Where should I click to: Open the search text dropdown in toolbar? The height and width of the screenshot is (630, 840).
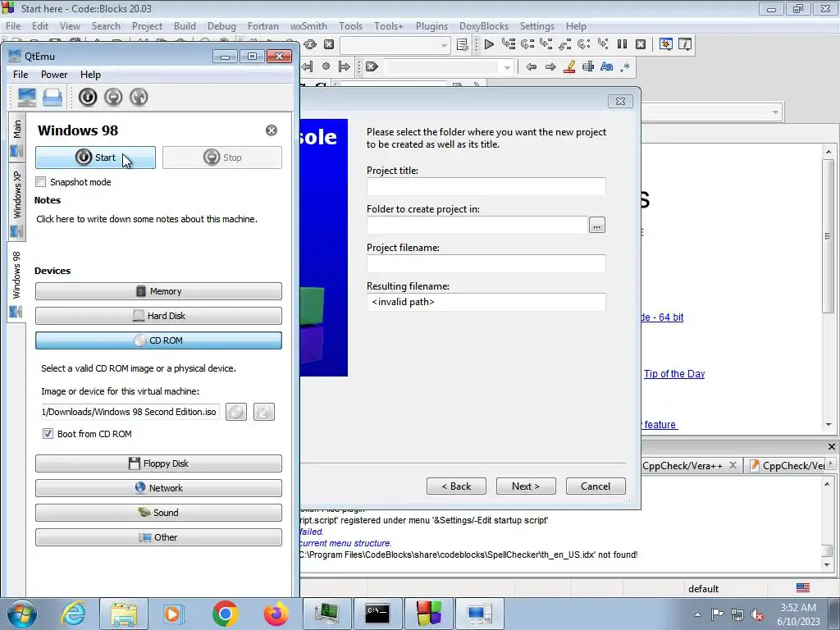[x=506, y=67]
